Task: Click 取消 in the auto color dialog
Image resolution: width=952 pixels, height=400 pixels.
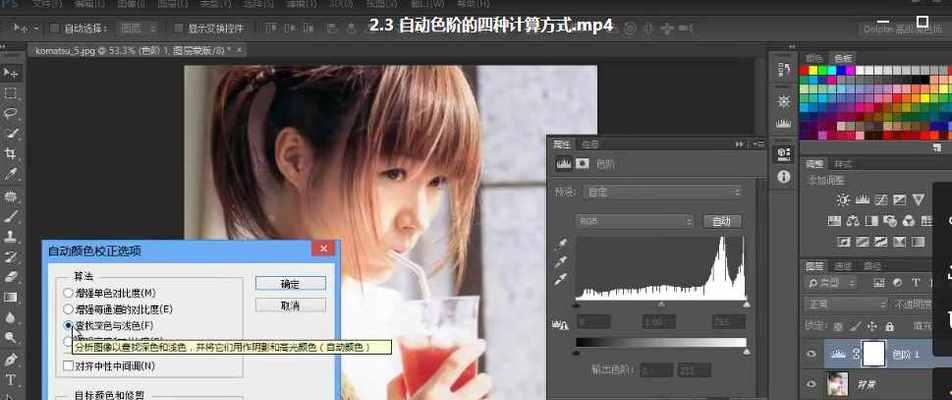Action: point(290,305)
